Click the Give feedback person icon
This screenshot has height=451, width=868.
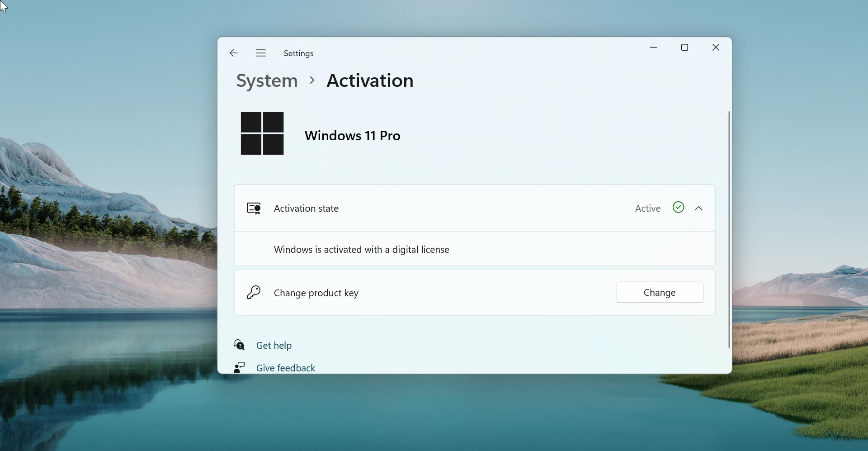(x=239, y=367)
